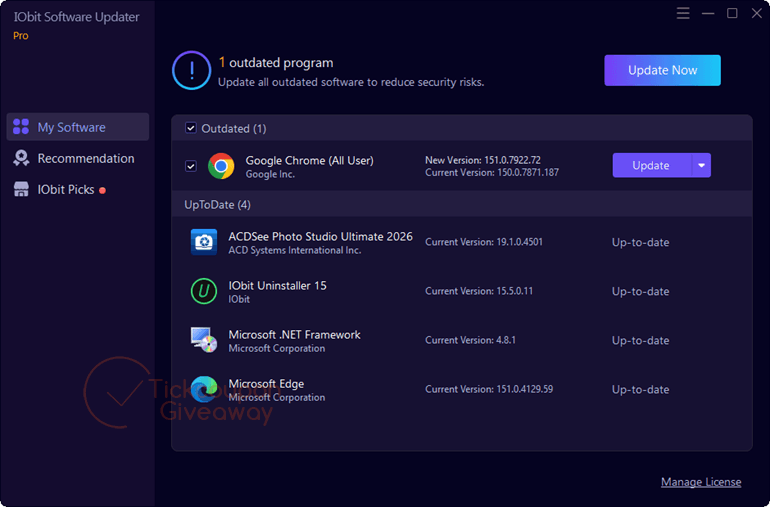The height and width of the screenshot is (507, 770).
Task: Click Up-to-date status for ACDSee
Action: [640, 242]
